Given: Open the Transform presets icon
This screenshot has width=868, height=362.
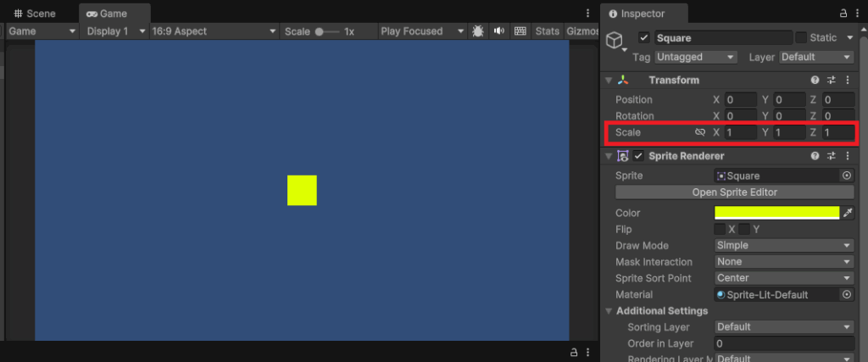Looking at the screenshot, I should tap(831, 81).
